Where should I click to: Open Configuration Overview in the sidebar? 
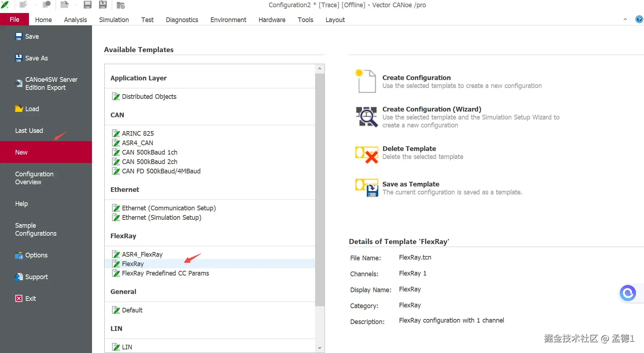[x=46, y=178]
